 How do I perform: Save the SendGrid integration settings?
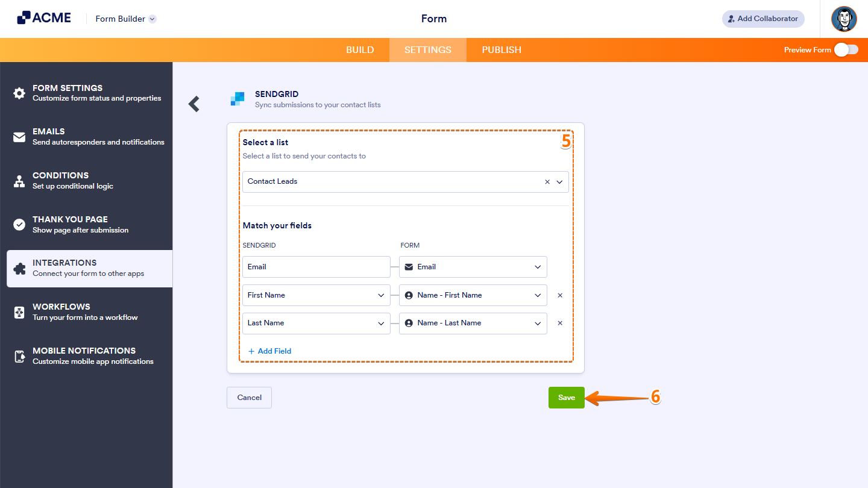point(566,397)
